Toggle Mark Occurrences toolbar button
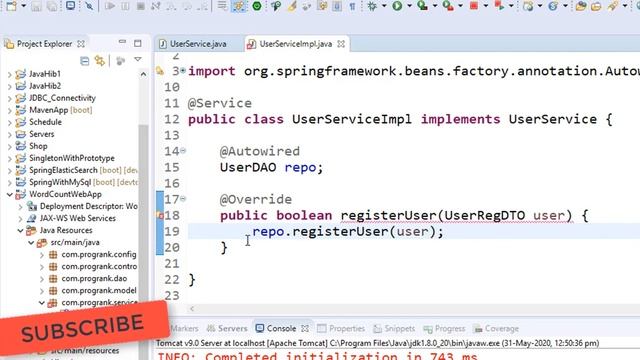640x360 pixels. coord(239,6)
